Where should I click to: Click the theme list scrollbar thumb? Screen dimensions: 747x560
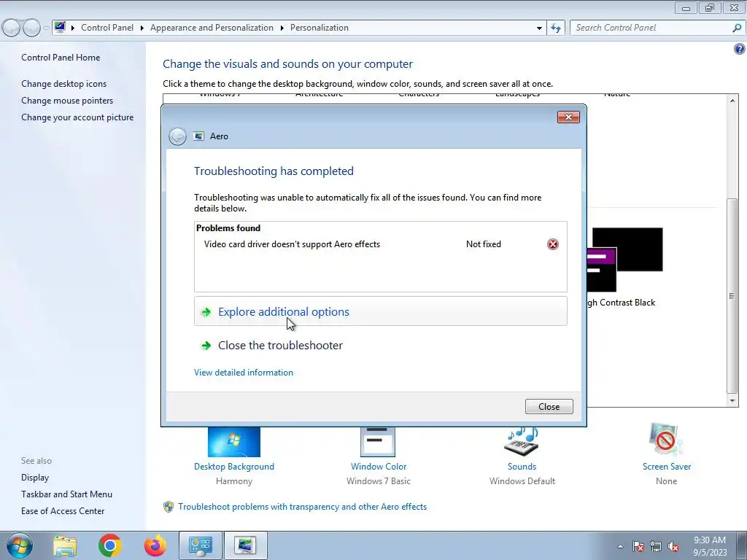click(732, 296)
